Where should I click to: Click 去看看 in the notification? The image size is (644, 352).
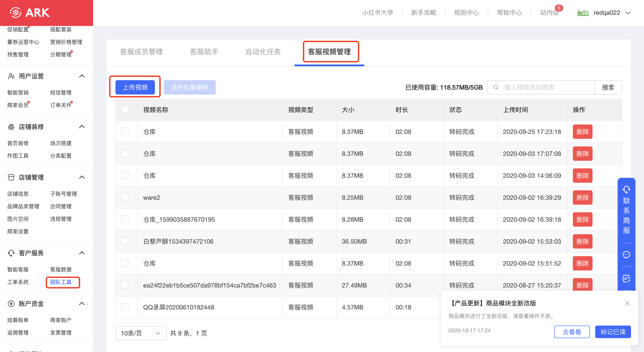coord(572,332)
